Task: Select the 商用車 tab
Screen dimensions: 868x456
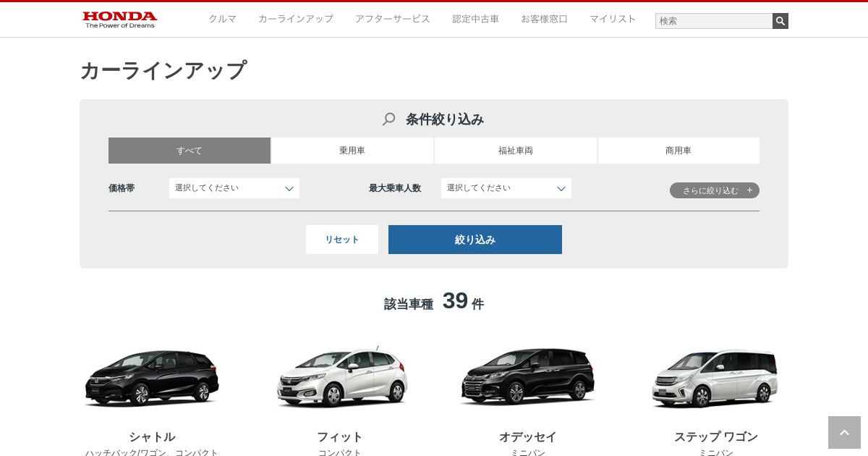Action: [x=678, y=151]
